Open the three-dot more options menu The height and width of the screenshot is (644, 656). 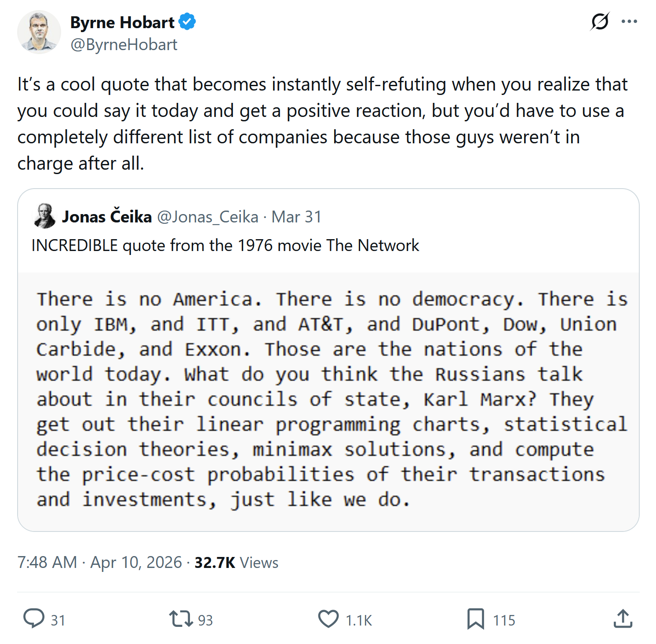click(x=629, y=21)
